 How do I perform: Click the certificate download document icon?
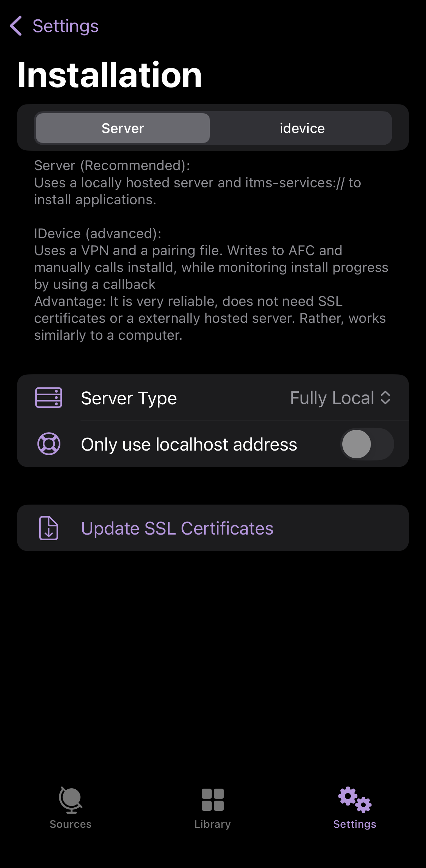49,528
